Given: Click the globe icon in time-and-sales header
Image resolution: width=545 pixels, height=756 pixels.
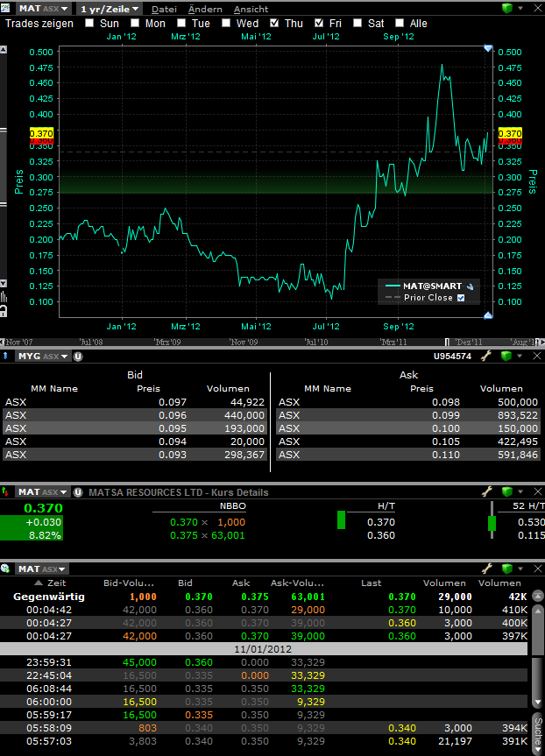Looking at the screenshot, I should [x=6, y=569].
